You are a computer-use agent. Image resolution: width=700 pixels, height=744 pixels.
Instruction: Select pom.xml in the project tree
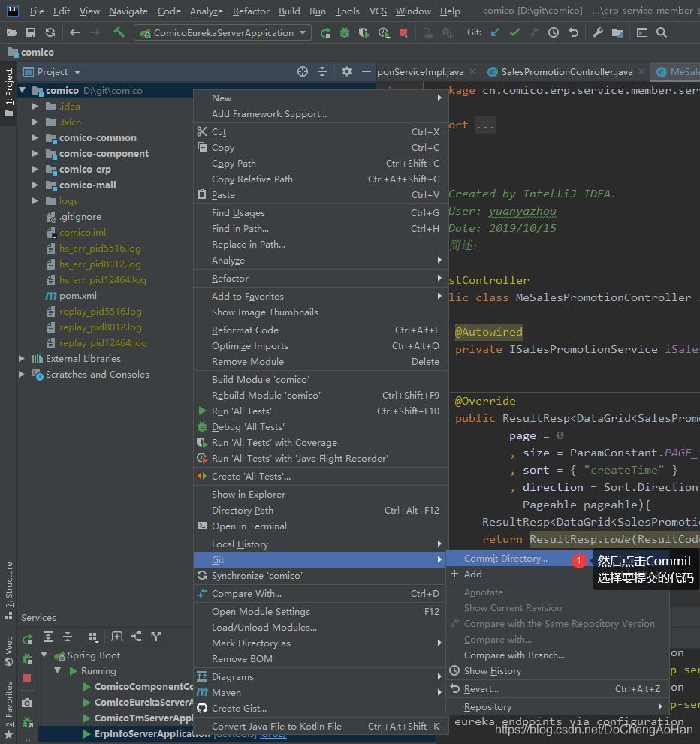pos(78,296)
